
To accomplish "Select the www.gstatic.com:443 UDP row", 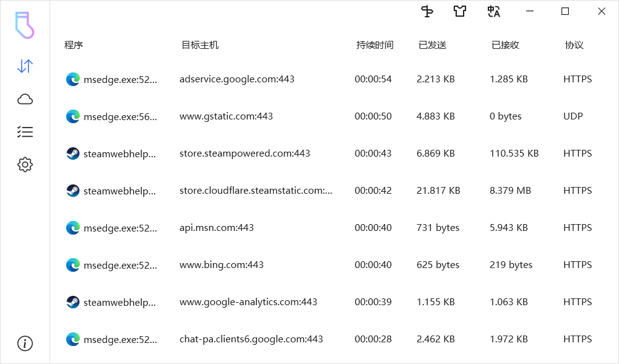I will 226,116.
